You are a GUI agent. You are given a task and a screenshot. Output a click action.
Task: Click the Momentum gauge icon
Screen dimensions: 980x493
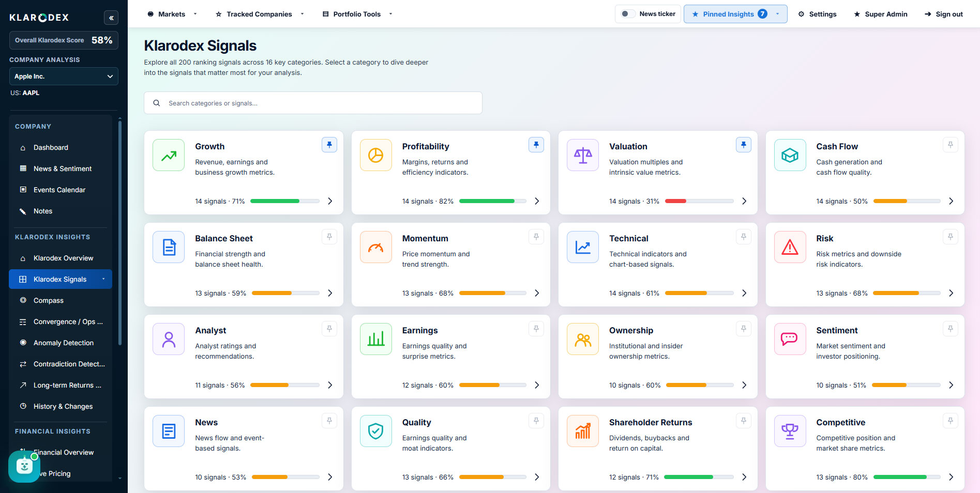[x=375, y=247]
